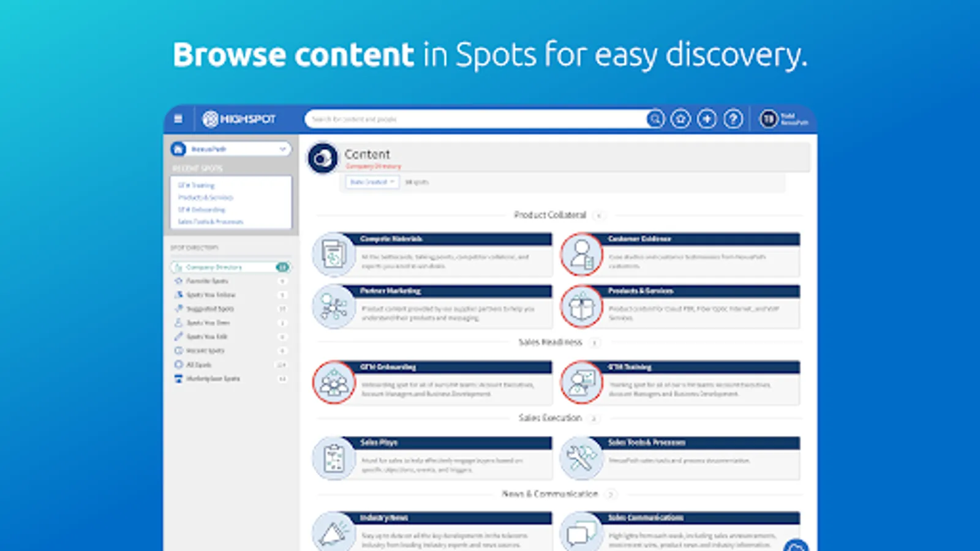Image resolution: width=980 pixels, height=551 pixels.
Task: Click the magnifier search button
Action: [x=655, y=119]
